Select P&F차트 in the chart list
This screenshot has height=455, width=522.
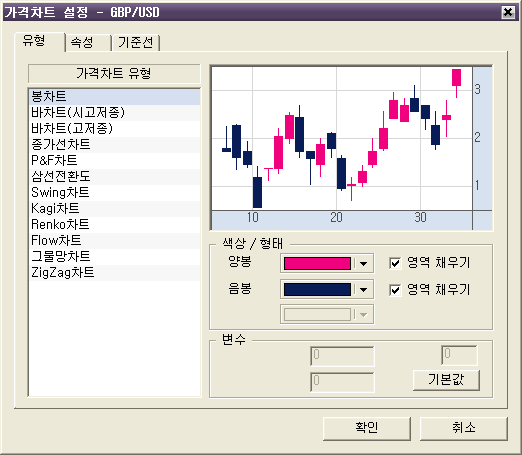115,161
